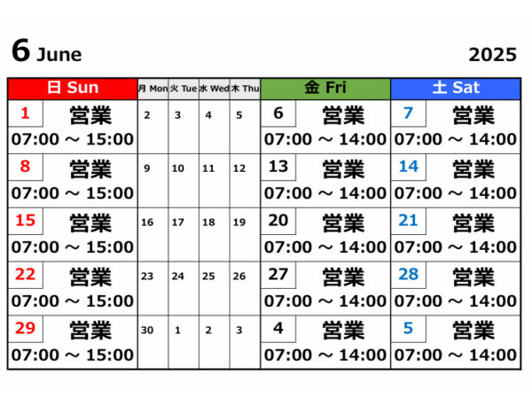The image size is (532, 406).
Task: Click Saturday date 28 in blue
Action: [x=409, y=275]
